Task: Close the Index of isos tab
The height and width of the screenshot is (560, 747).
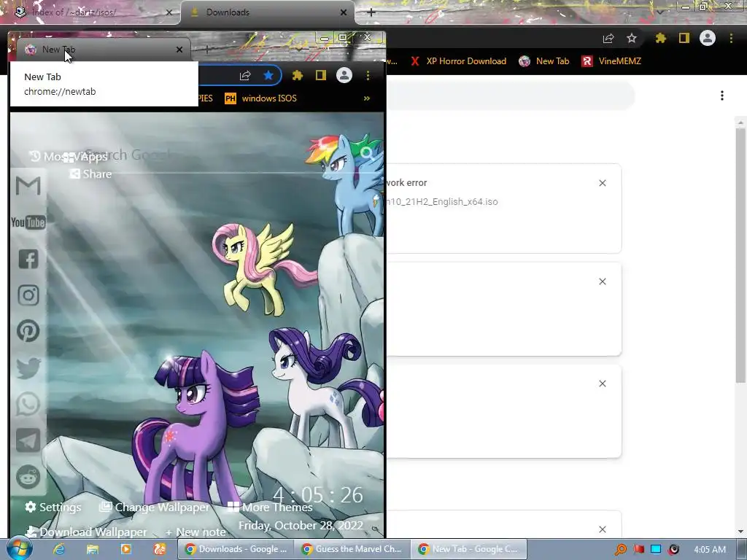Action: pos(169,12)
